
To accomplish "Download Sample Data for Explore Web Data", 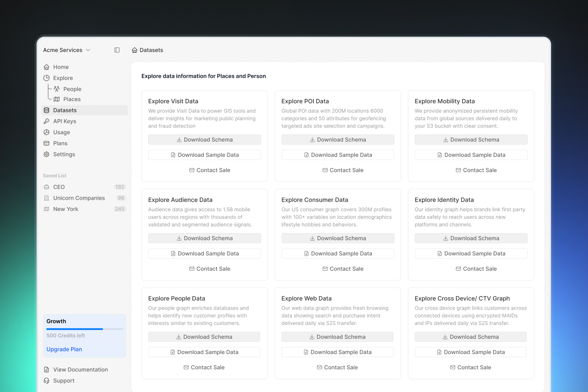I will point(337,352).
